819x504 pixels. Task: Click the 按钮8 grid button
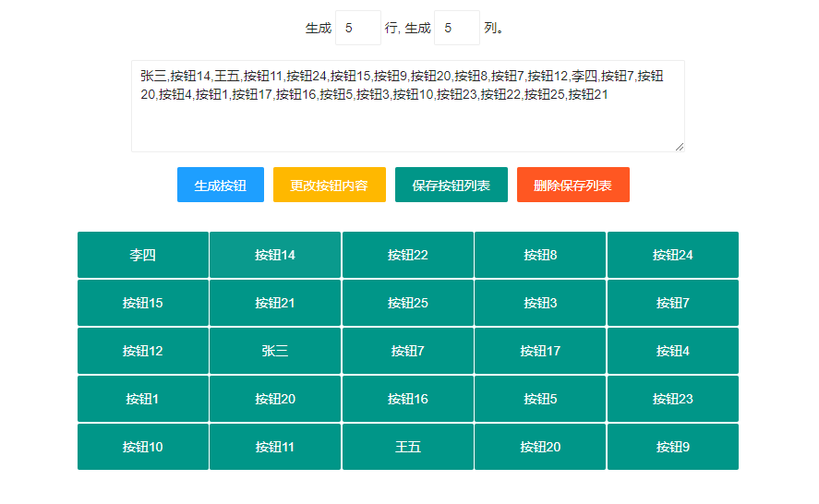tap(540, 255)
